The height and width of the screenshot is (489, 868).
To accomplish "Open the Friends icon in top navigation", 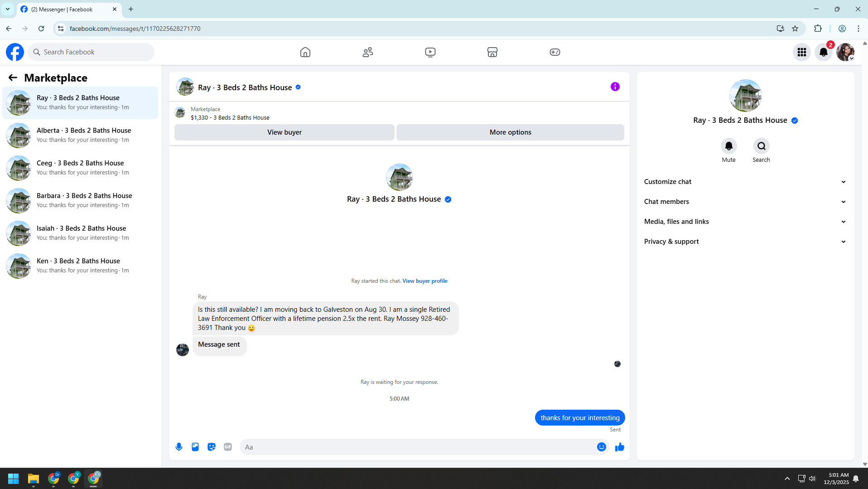I will [368, 52].
